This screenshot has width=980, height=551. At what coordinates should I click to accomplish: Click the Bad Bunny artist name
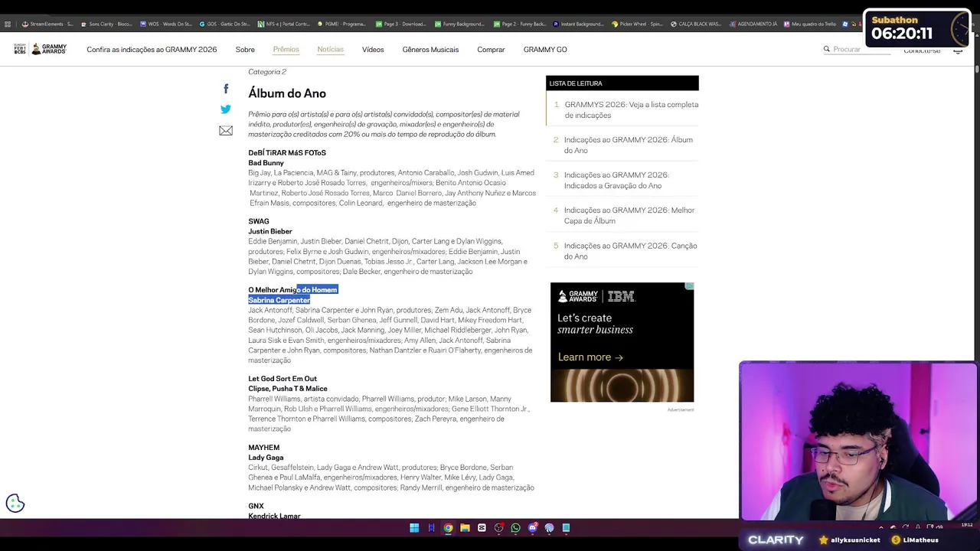point(266,162)
